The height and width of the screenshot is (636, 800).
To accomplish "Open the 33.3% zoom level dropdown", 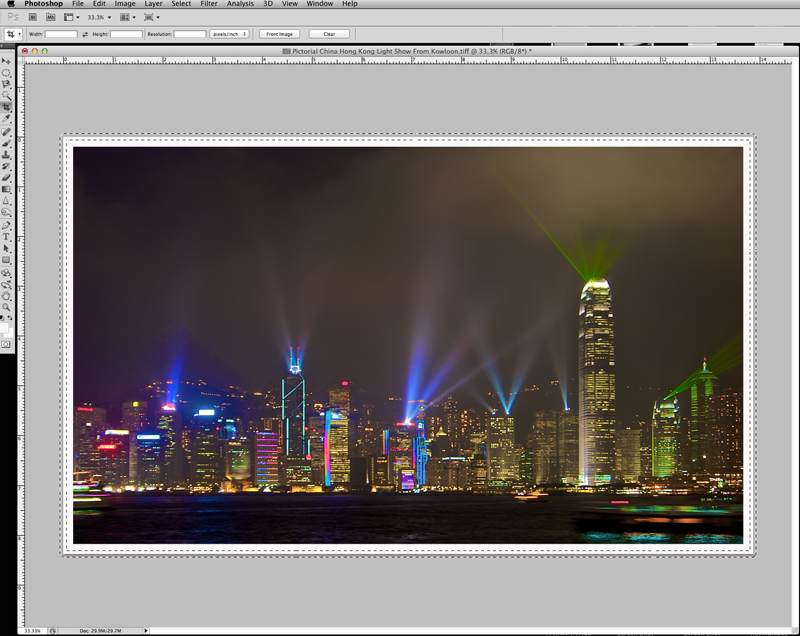I will tap(95, 17).
